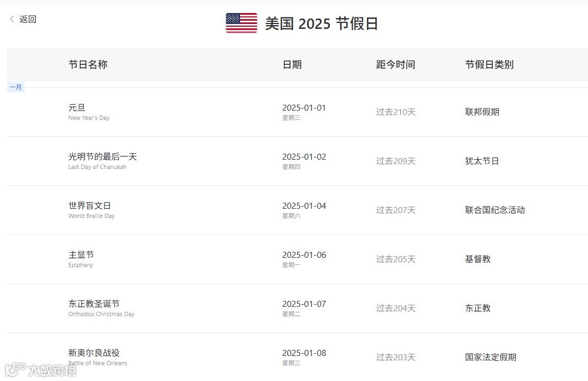Viewport: 588px width, 381px height.
Task: Click the watermark logo at bottom left
Action: point(40,370)
